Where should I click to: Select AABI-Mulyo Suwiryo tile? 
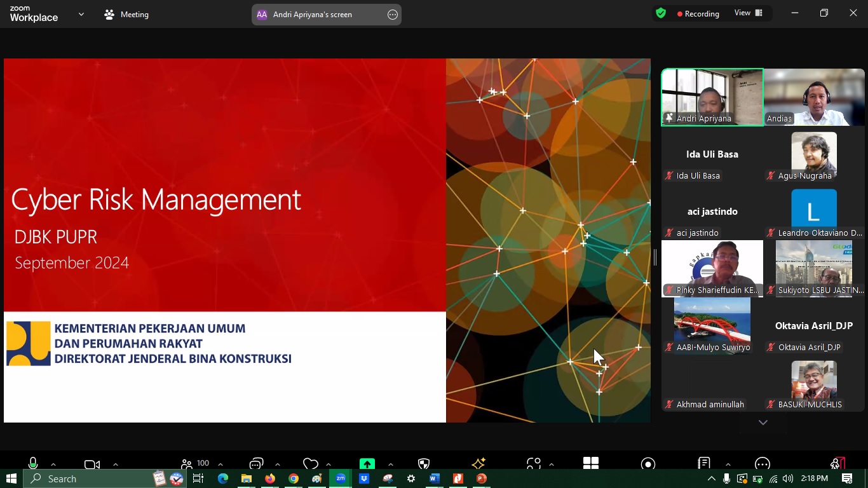tap(712, 326)
